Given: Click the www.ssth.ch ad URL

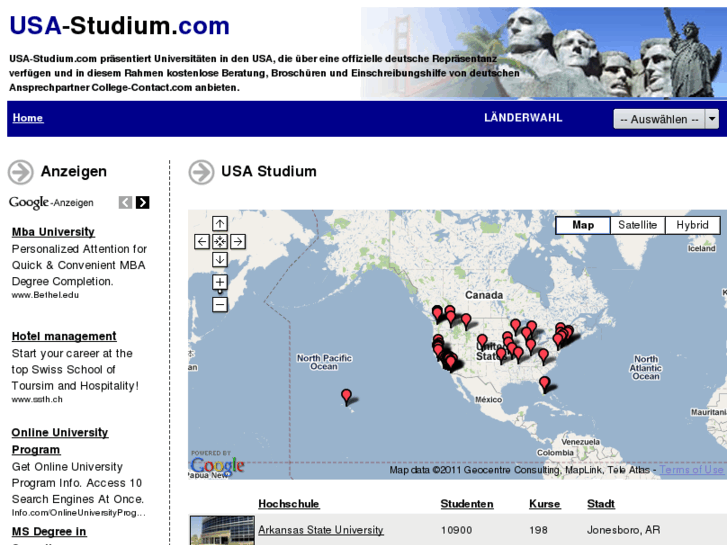Looking at the screenshot, I should point(37,399).
